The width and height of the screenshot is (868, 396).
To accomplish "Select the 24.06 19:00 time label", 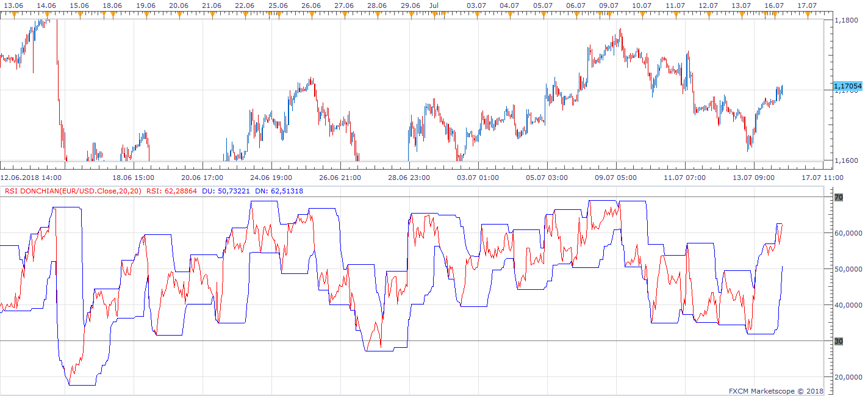I will pos(272,178).
